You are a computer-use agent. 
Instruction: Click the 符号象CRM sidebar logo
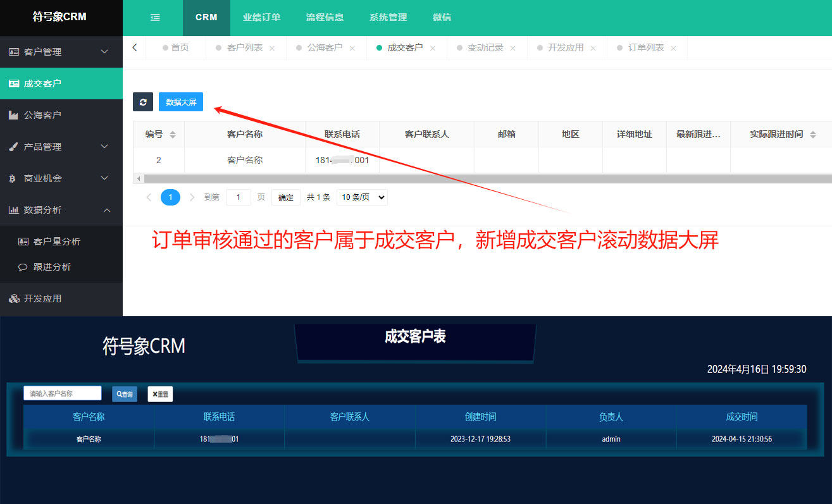click(60, 17)
